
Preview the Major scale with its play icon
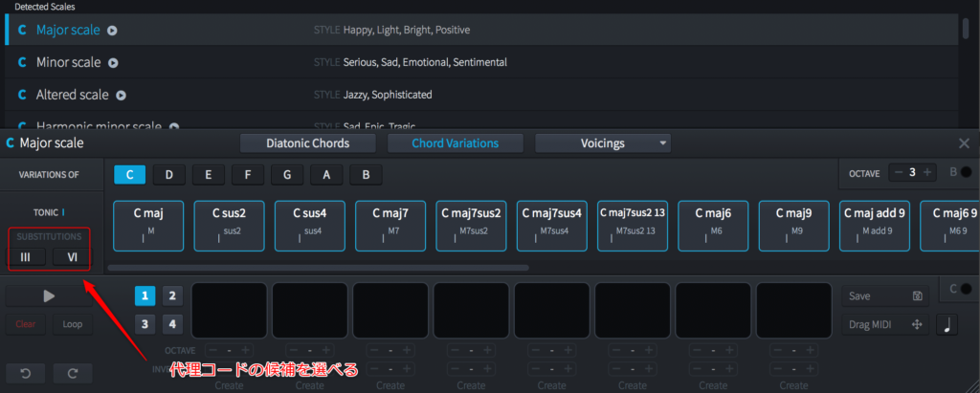tap(113, 31)
